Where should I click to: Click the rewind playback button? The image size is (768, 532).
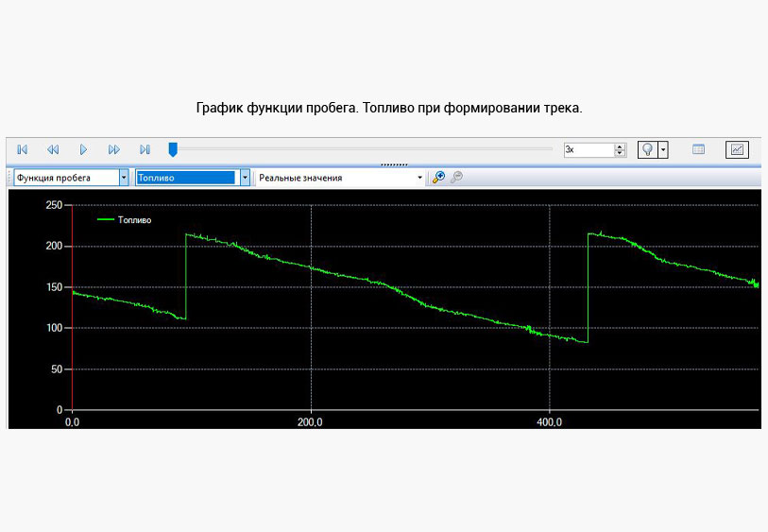click(x=53, y=149)
